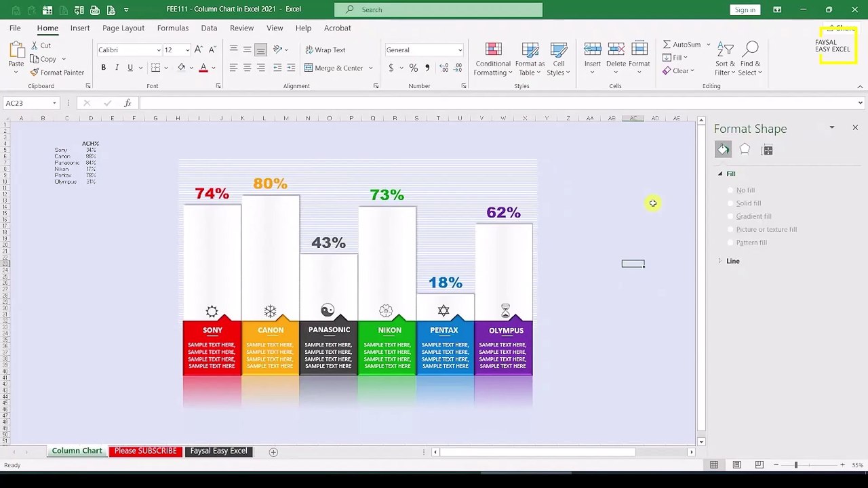Screen dimensions: 868x488
Task: Decrease font size icon
Action: [211, 49]
